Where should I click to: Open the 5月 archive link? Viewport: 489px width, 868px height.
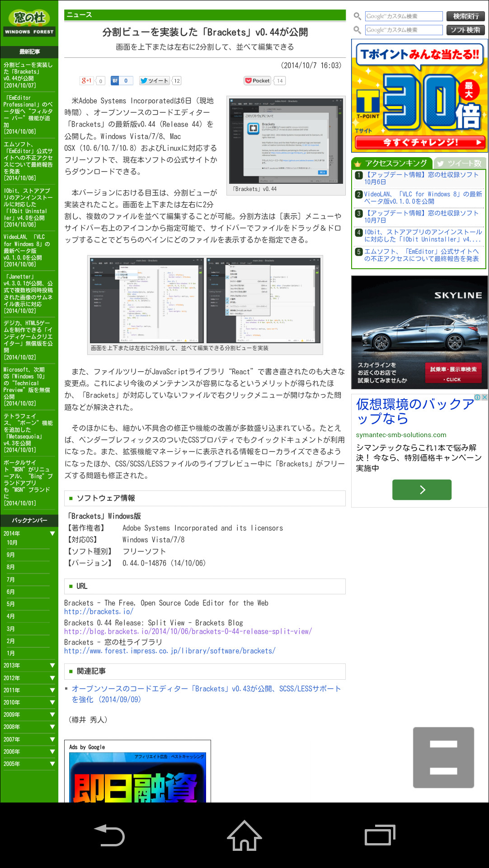pos(11,604)
